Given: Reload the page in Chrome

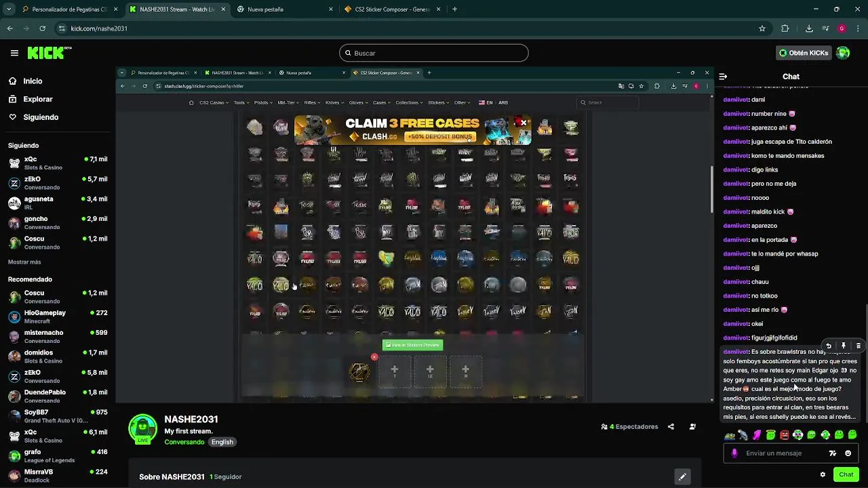Looking at the screenshot, I should (x=42, y=28).
